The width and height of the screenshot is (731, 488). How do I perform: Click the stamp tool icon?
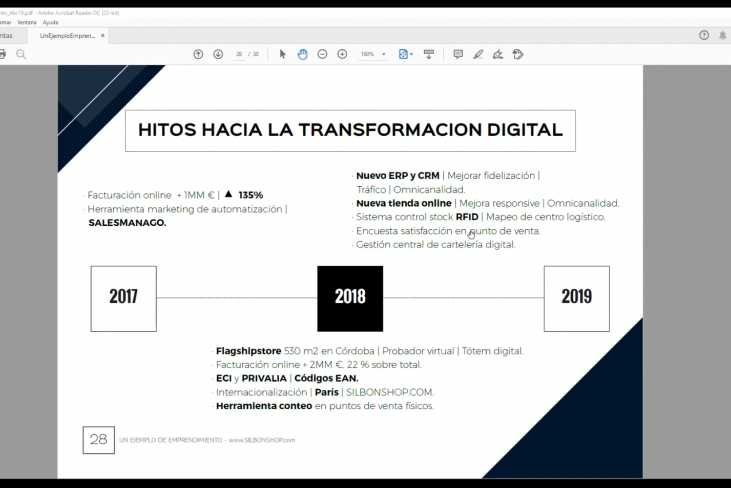518,54
